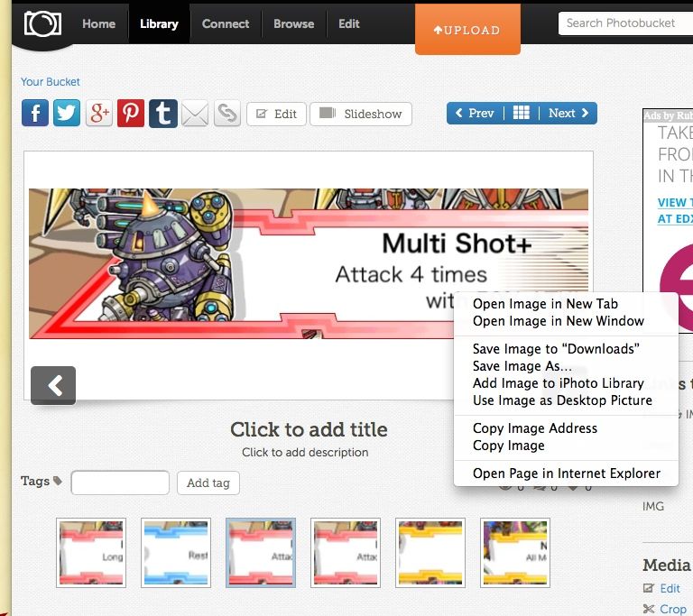
Task: Choose Copy Image Address from context menu
Action: (x=534, y=428)
